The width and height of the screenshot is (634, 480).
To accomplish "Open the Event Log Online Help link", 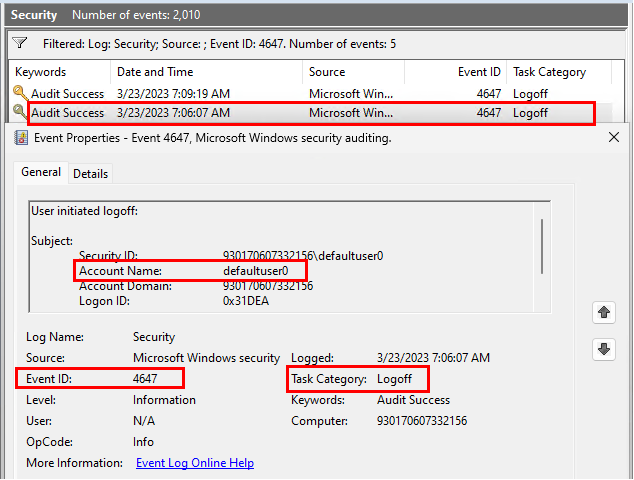I will click(194, 463).
